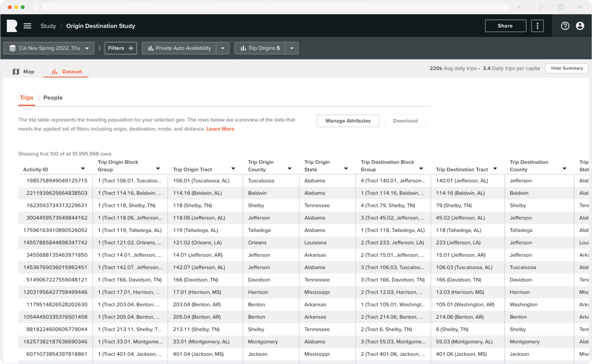
Task: Open the hamburger navigation menu
Action: coord(27,26)
